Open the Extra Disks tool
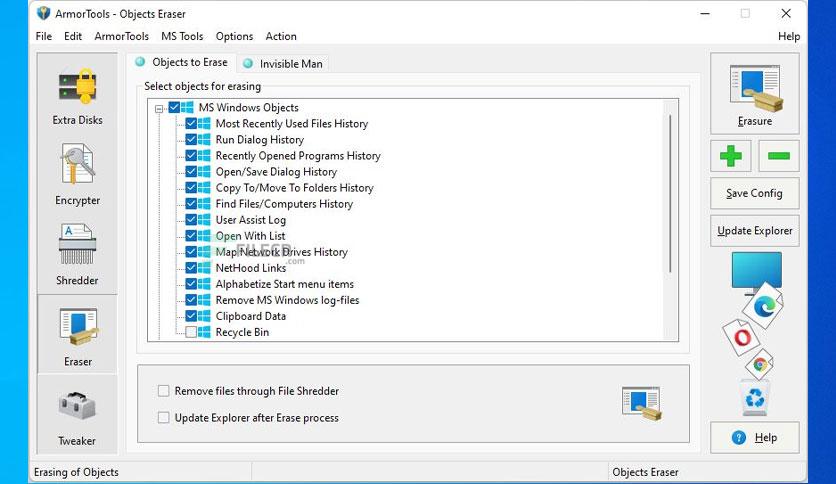Viewport: 836px width, 484px height. [x=77, y=96]
